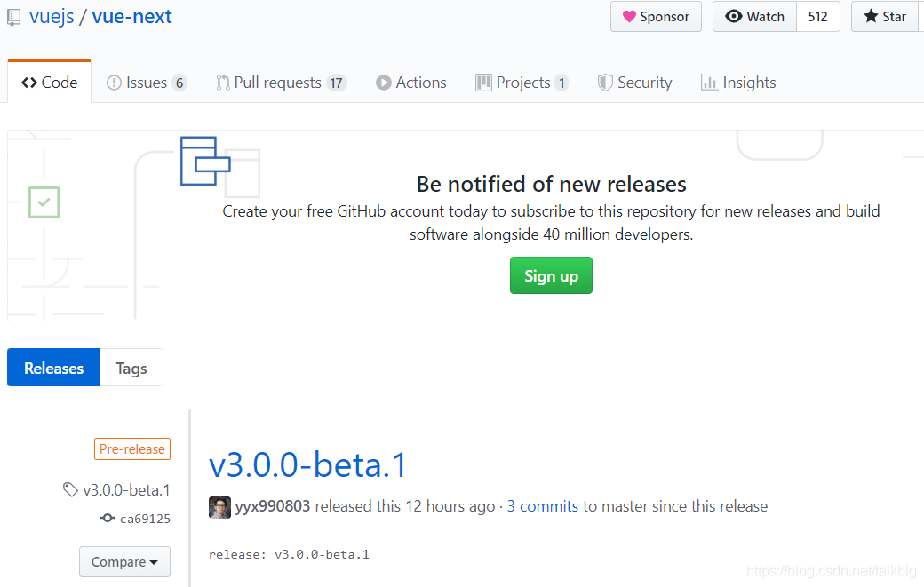Click the Pull requests icon
Screen dimensions: 924x587
224,82
